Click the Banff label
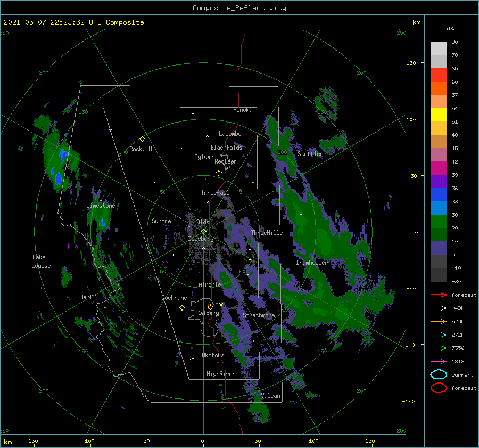 [88, 297]
